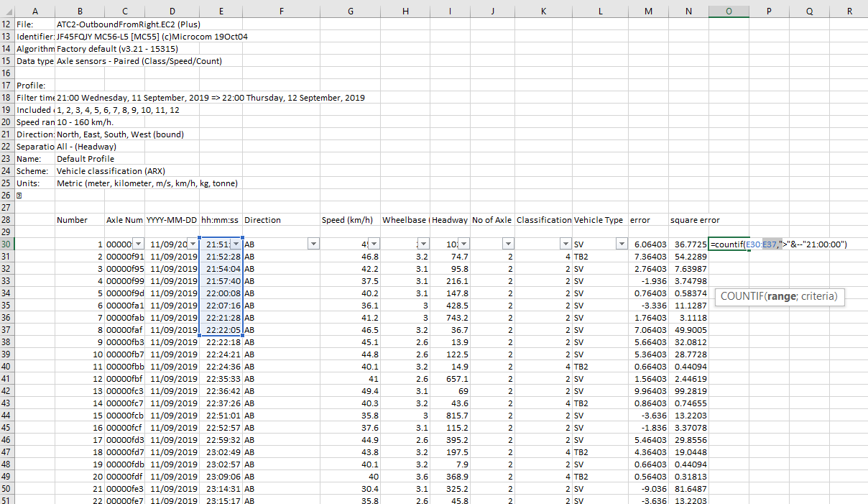The image size is (868, 504).
Task: Click the filter time cell starting '21:00 Wednesday'
Action: click(211, 98)
